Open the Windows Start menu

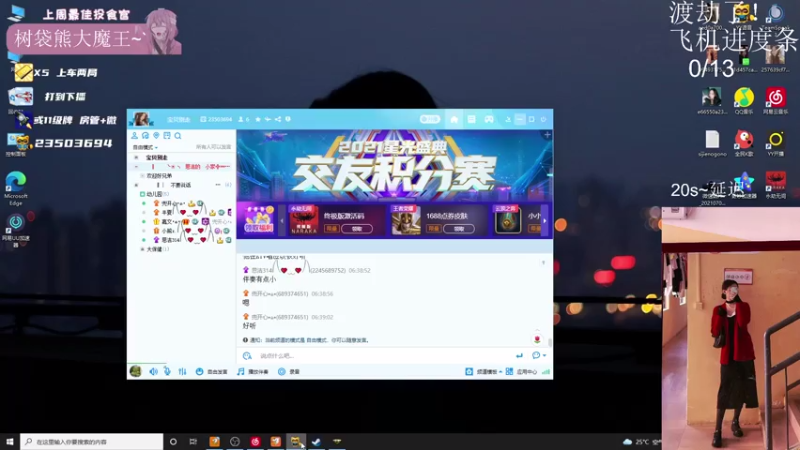tap(10, 441)
